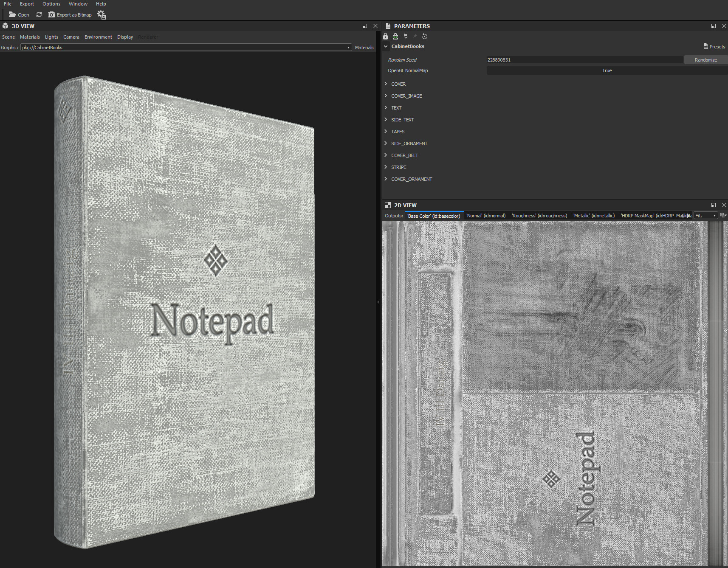The image size is (728, 568).
Task: Toggle OpenGL NormalMap to False
Action: point(607,70)
